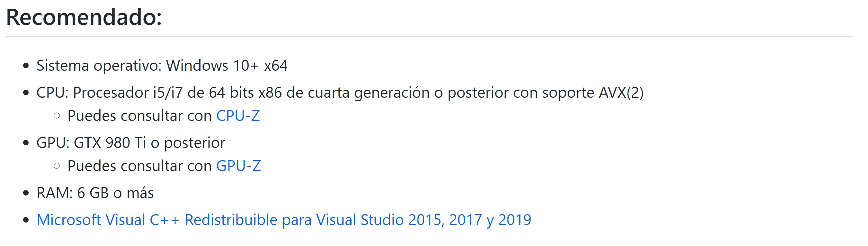Click "Puedes consultar con" before GPU-Z
The height and width of the screenshot is (246, 868).
tap(139, 166)
